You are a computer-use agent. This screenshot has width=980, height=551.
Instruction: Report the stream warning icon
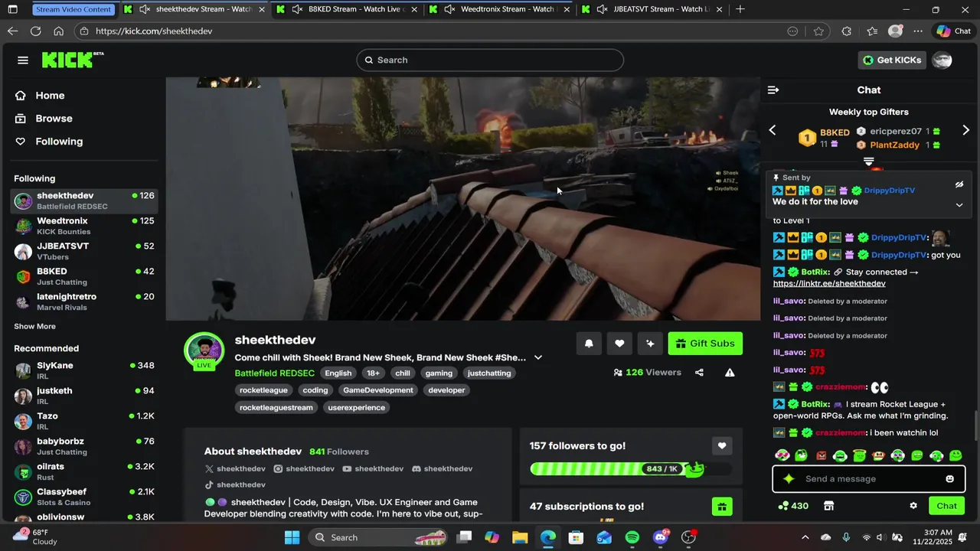730,373
